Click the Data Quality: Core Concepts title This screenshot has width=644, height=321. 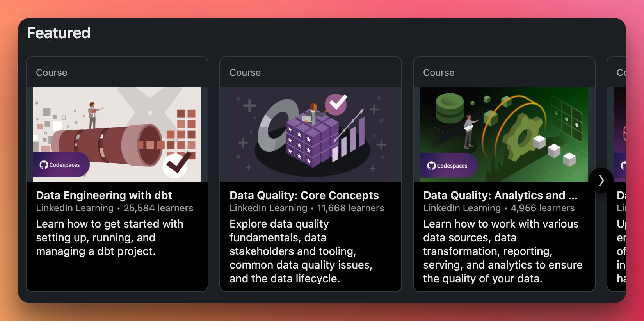click(x=304, y=195)
